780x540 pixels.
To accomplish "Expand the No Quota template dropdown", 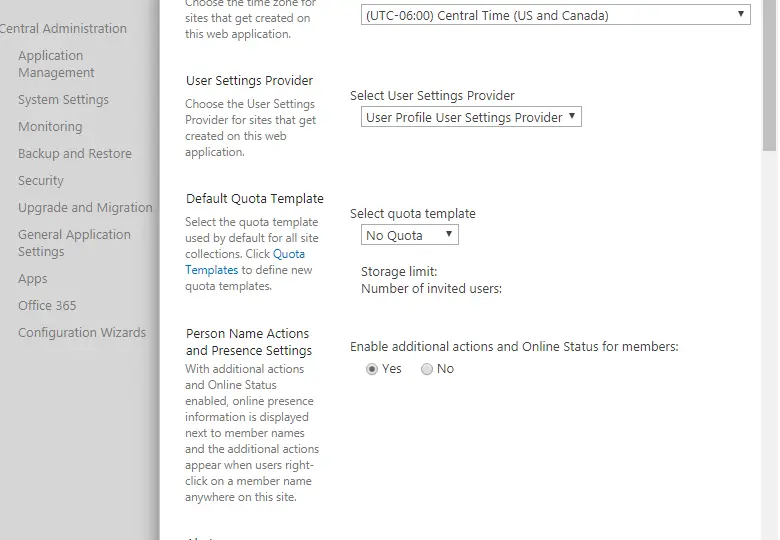I will click(x=410, y=235).
